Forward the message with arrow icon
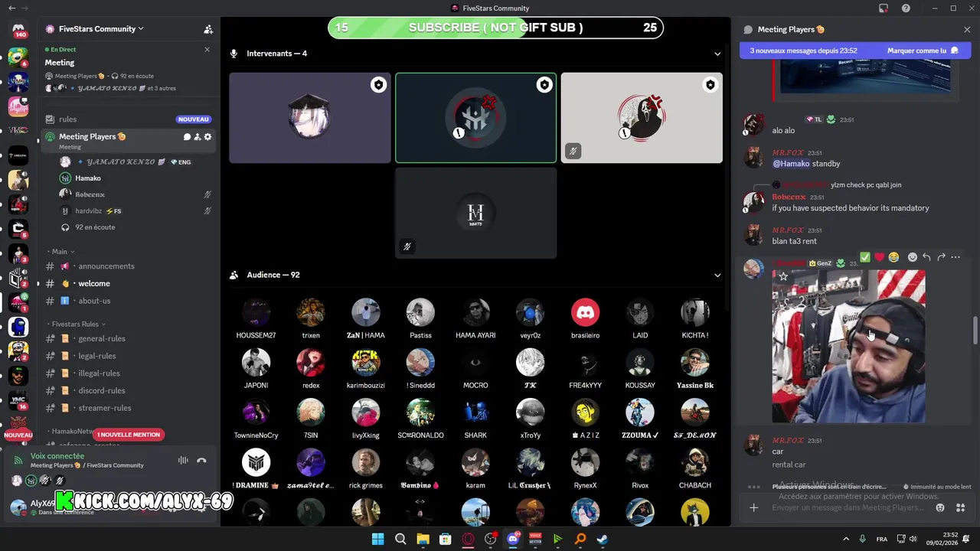 [x=941, y=257]
